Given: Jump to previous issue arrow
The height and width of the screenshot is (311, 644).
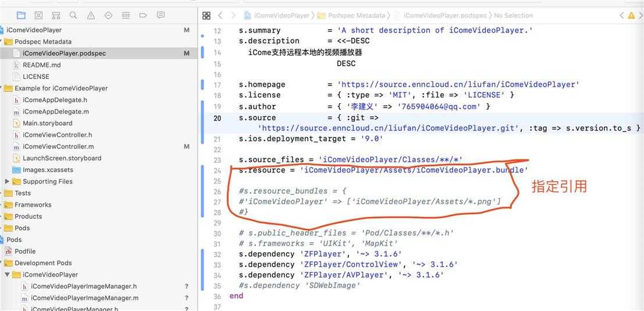Looking at the screenshot, I should point(622,16).
